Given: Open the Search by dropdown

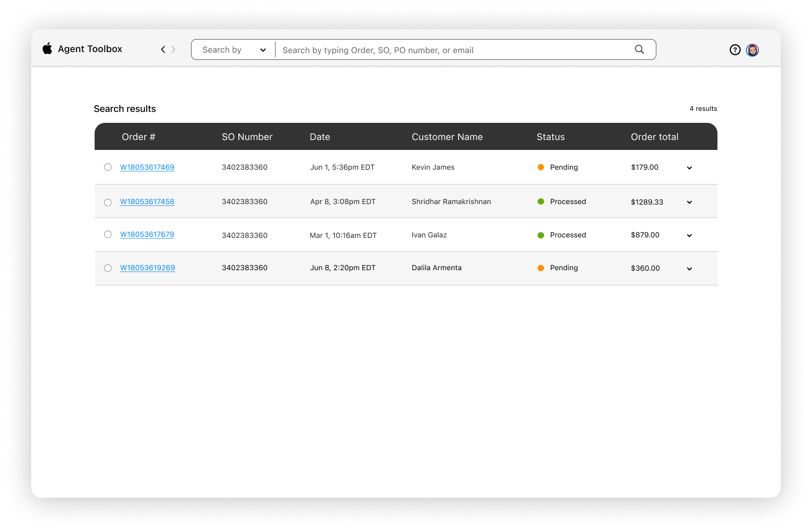Looking at the screenshot, I should pos(233,49).
